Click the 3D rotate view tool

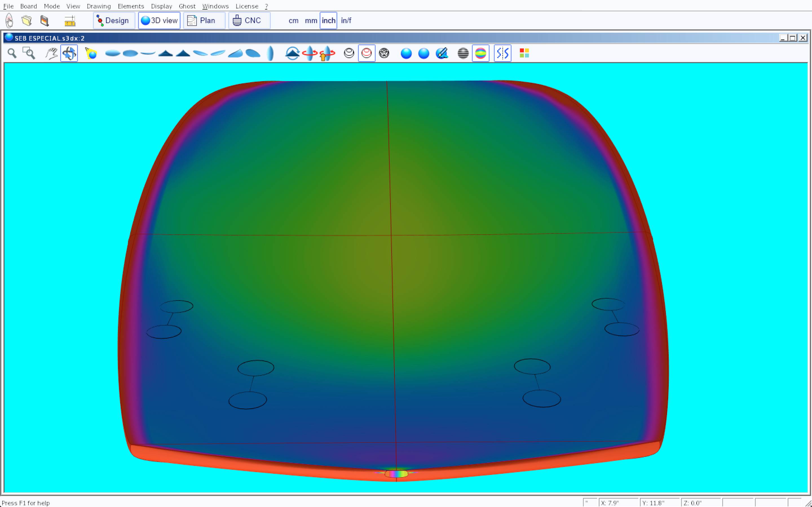click(69, 53)
